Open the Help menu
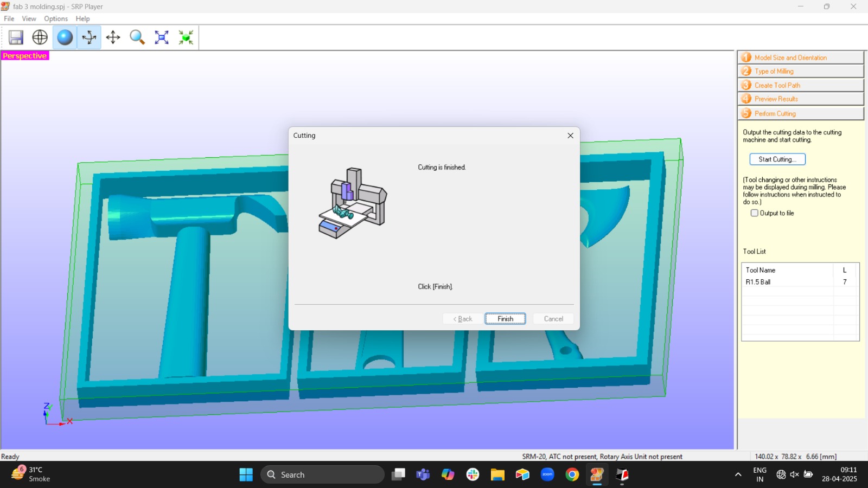This screenshot has height=488, width=868. [82, 18]
